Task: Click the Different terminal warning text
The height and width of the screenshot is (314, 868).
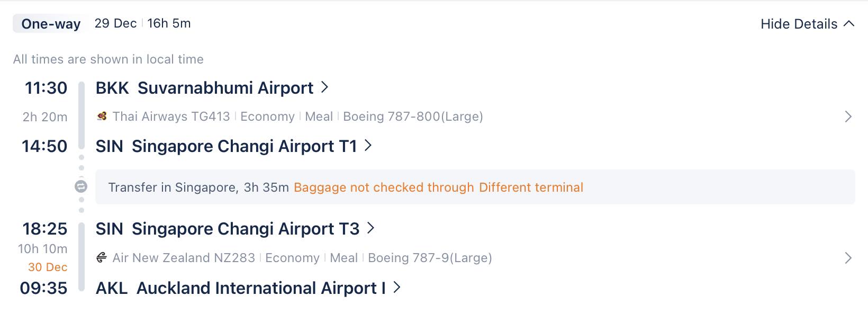Action: [x=531, y=187]
